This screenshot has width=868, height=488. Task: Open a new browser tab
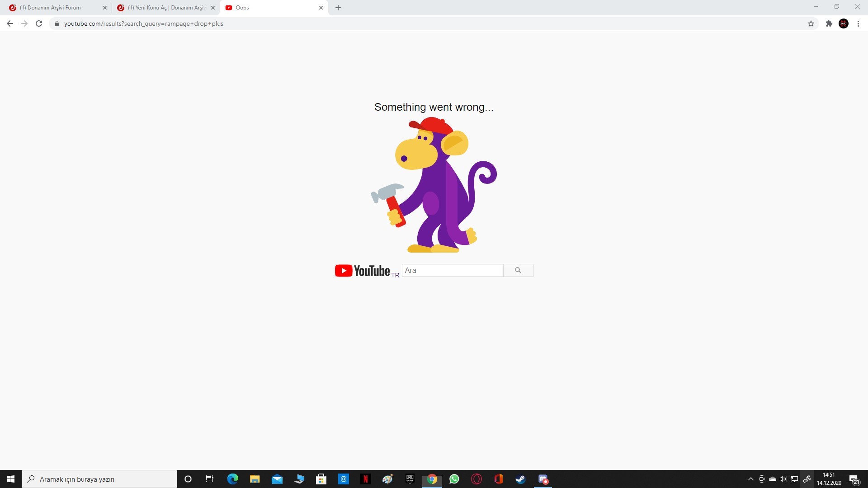(x=338, y=8)
